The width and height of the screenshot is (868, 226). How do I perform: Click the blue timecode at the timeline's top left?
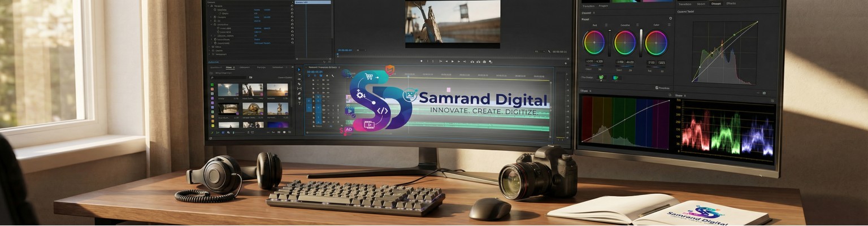tap(315, 72)
